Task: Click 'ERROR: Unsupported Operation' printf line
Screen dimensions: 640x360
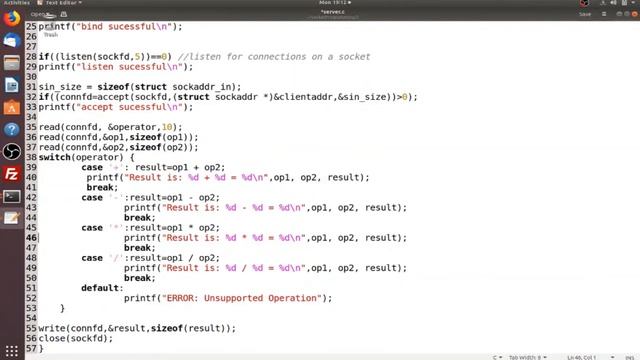Action: click(228, 298)
